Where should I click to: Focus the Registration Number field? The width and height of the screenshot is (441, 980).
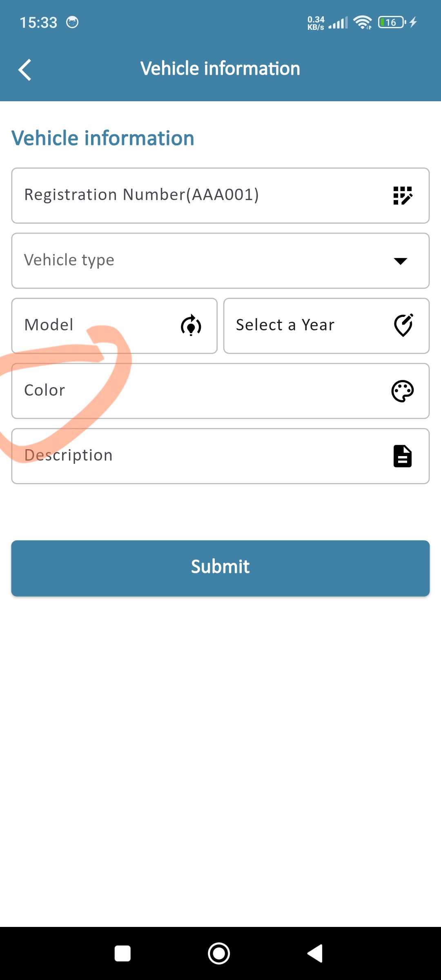[x=196, y=196]
